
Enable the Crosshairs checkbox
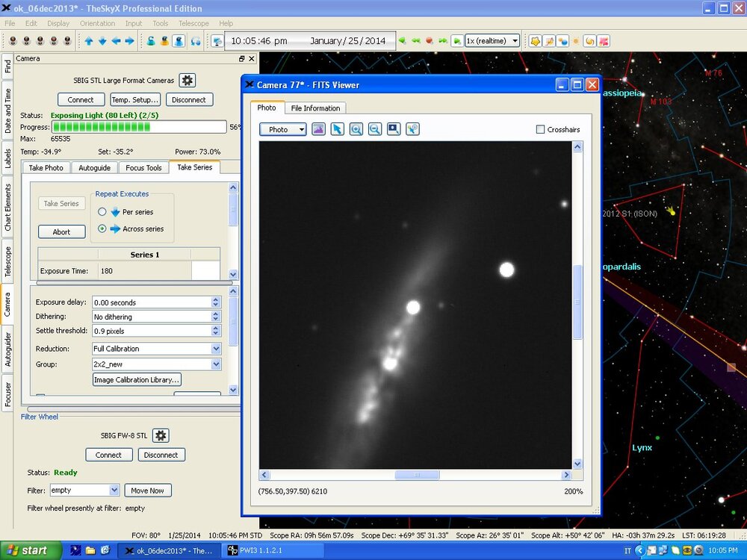[541, 130]
